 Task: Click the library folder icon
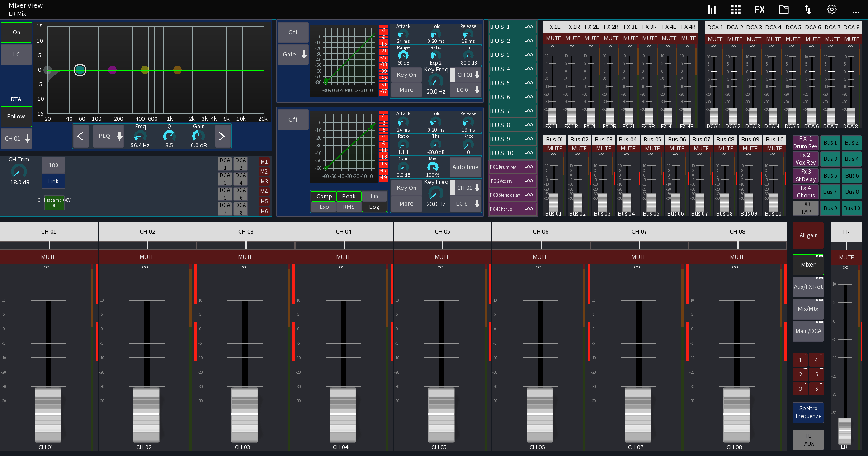pyautogui.click(x=783, y=9)
